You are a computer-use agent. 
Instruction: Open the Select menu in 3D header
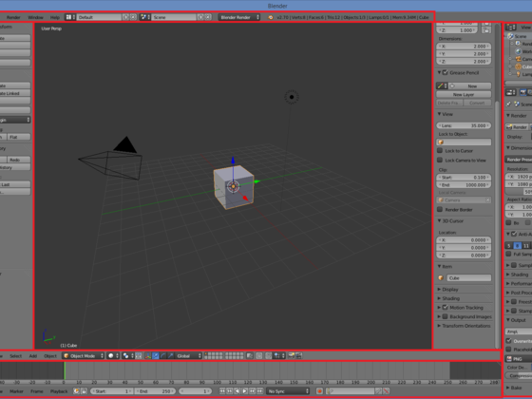(15, 356)
